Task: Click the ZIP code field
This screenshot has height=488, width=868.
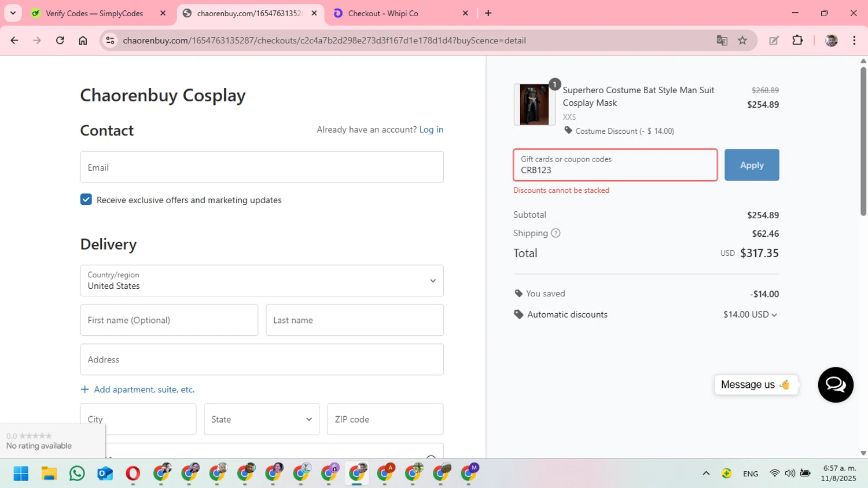Action: click(385, 419)
